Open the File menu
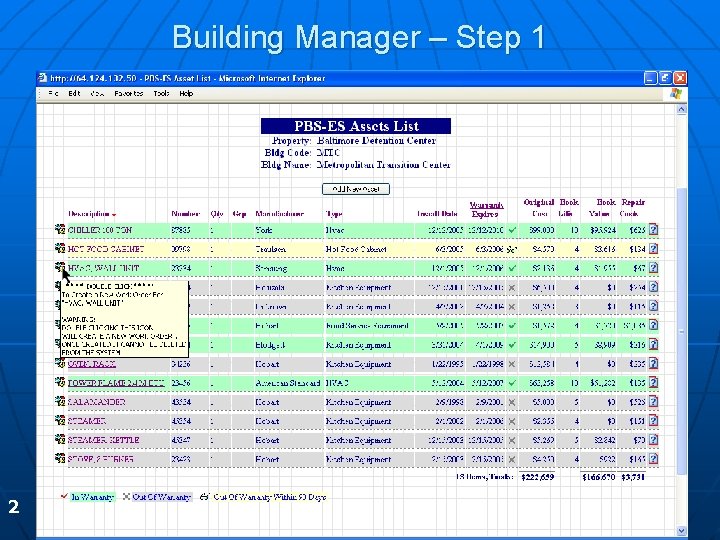Viewport: 720px width, 540px height. pyautogui.click(x=53, y=93)
